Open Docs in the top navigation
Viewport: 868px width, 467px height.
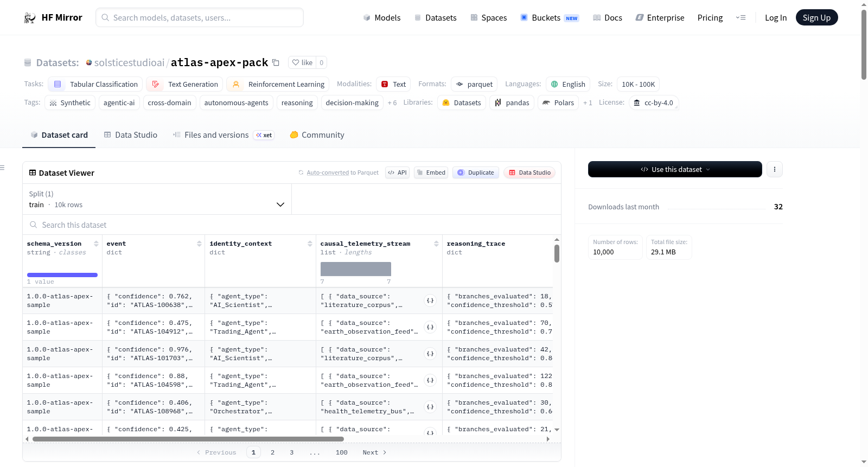coord(608,18)
